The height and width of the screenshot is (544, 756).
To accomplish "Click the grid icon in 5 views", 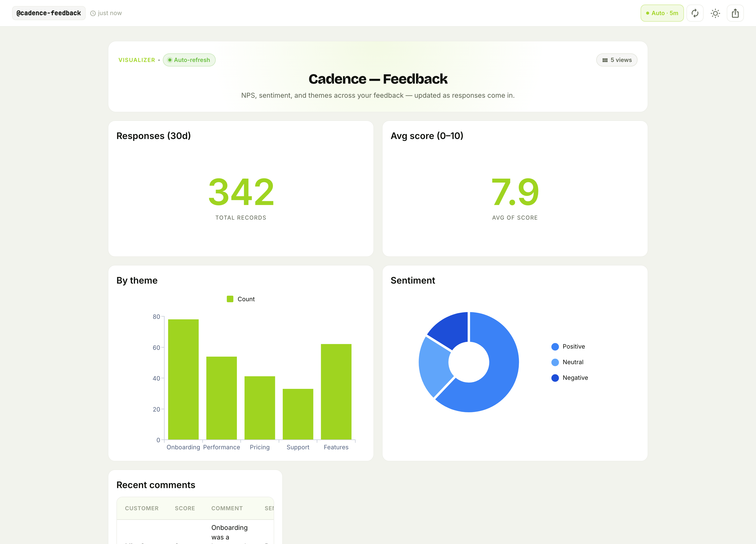I will 605,60.
